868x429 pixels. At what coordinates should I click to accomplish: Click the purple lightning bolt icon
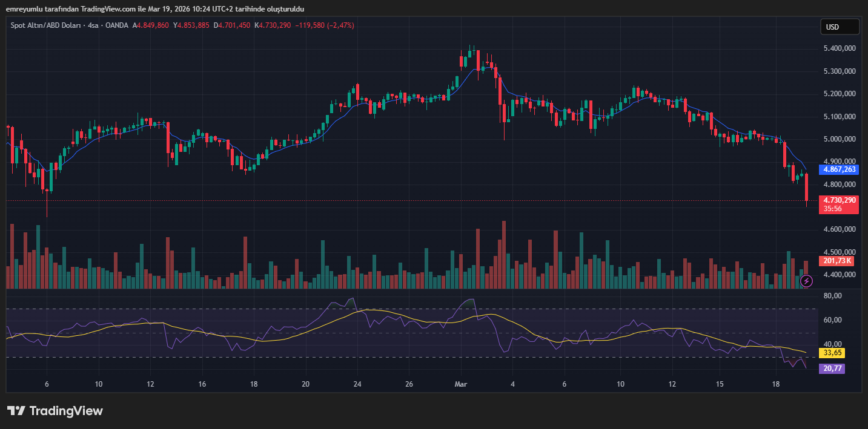click(806, 281)
